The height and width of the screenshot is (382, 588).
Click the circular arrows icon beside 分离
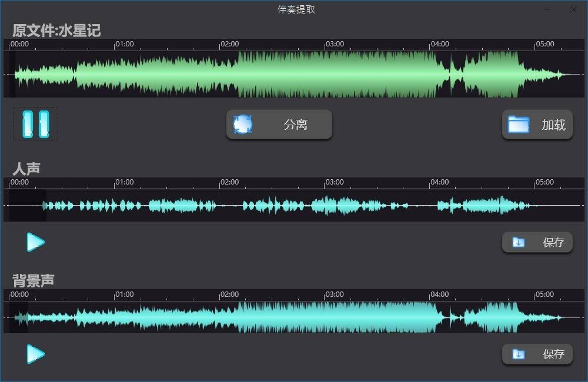point(243,125)
